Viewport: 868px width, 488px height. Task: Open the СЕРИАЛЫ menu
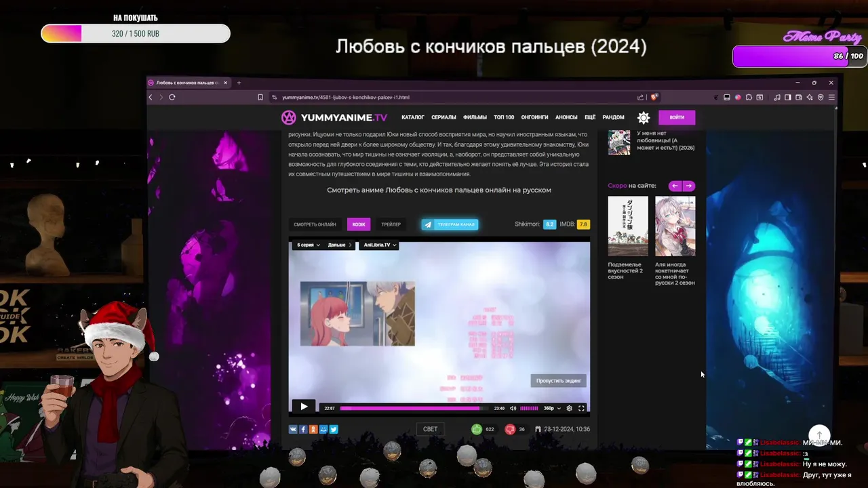[x=443, y=117]
